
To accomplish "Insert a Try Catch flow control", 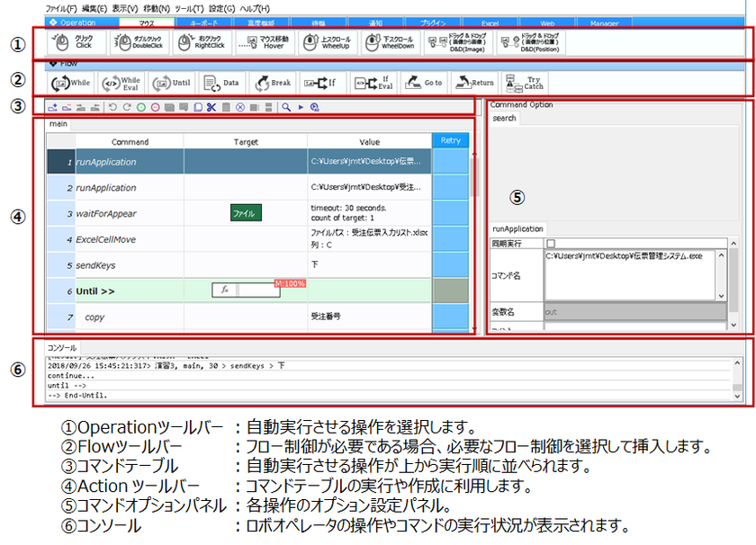I will coord(525,83).
